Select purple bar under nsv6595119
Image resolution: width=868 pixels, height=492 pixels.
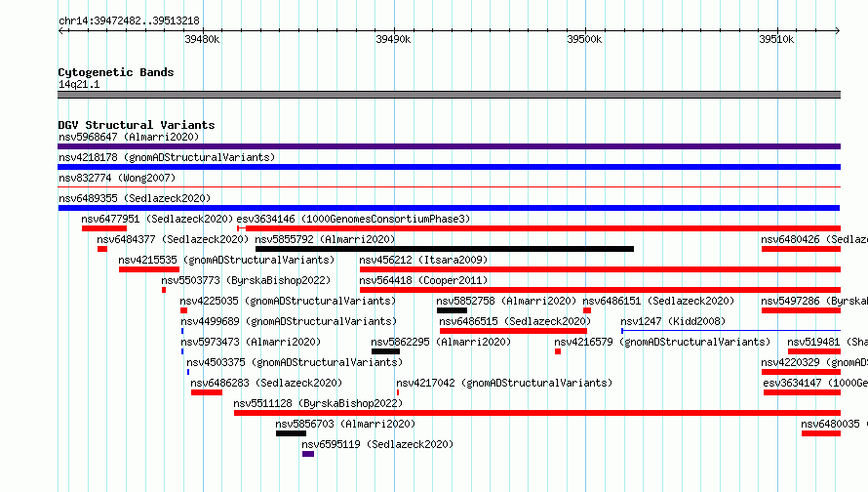tap(308, 454)
